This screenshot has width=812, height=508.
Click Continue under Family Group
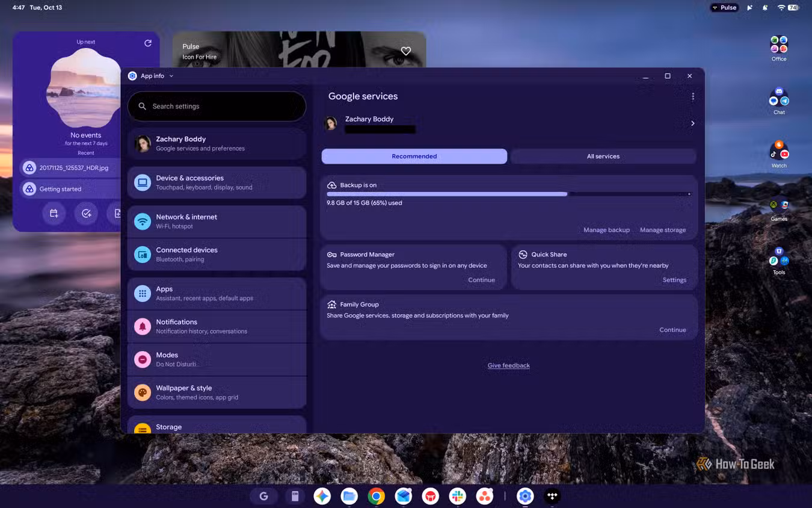672,330
